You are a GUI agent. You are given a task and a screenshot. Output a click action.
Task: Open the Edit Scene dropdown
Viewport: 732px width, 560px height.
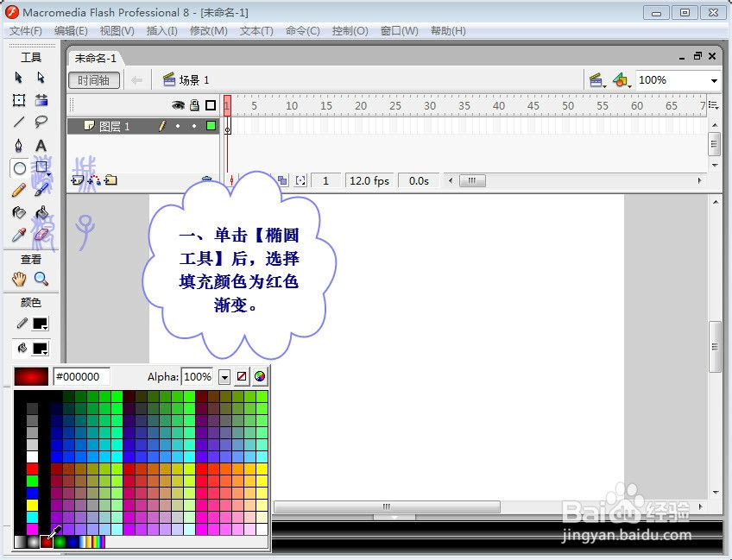597,80
